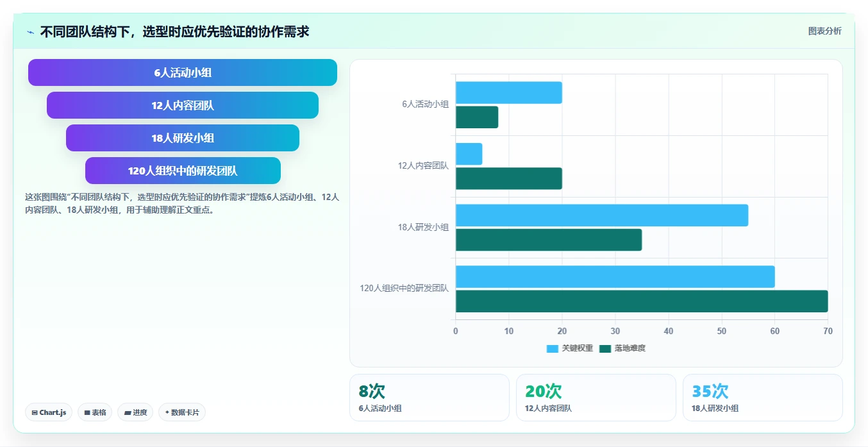Click the chart axis label 12人内容团队
Screen dimensions: 868x447
(423, 165)
